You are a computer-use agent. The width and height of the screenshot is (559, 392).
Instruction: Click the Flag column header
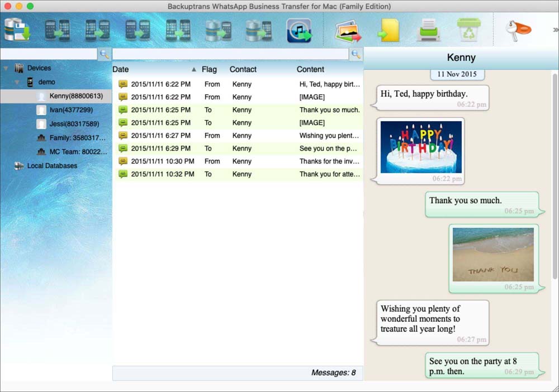209,69
